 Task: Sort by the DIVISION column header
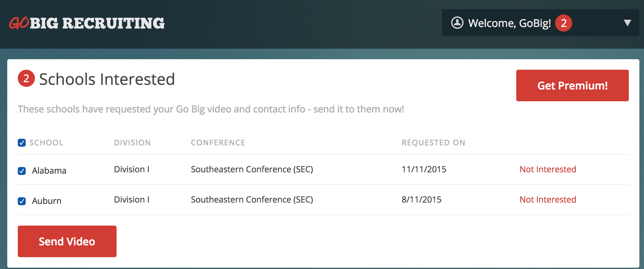[x=132, y=143]
